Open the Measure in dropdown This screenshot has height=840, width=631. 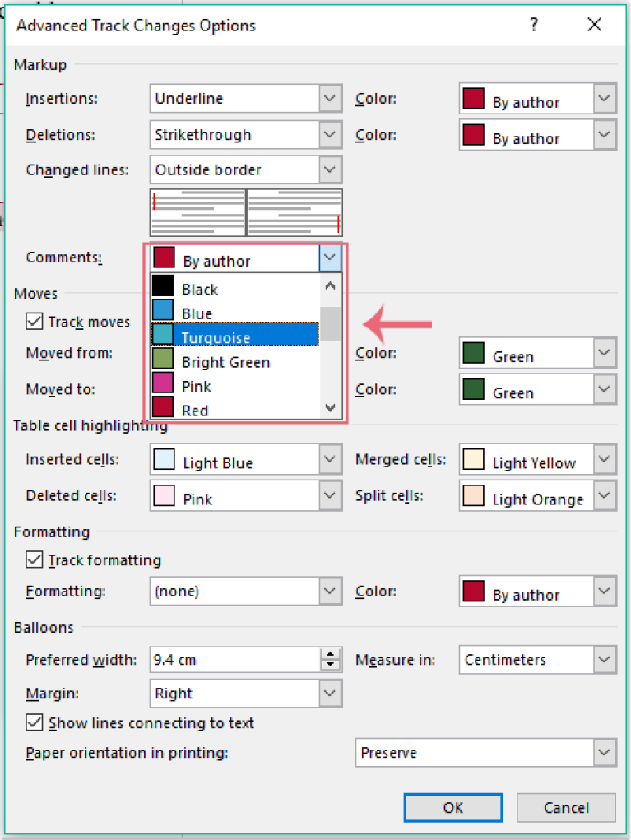603,660
